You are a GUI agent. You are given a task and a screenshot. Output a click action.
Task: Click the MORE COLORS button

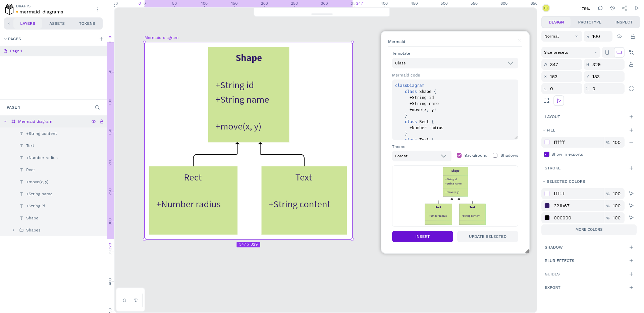589,229
